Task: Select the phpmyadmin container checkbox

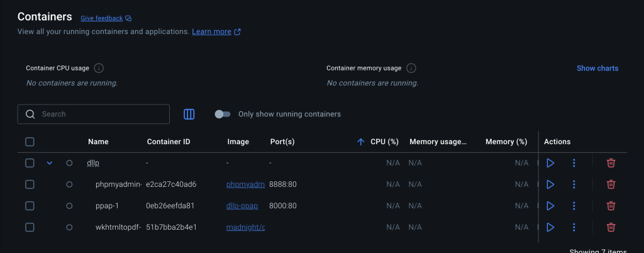Action: (x=30, y=184)
